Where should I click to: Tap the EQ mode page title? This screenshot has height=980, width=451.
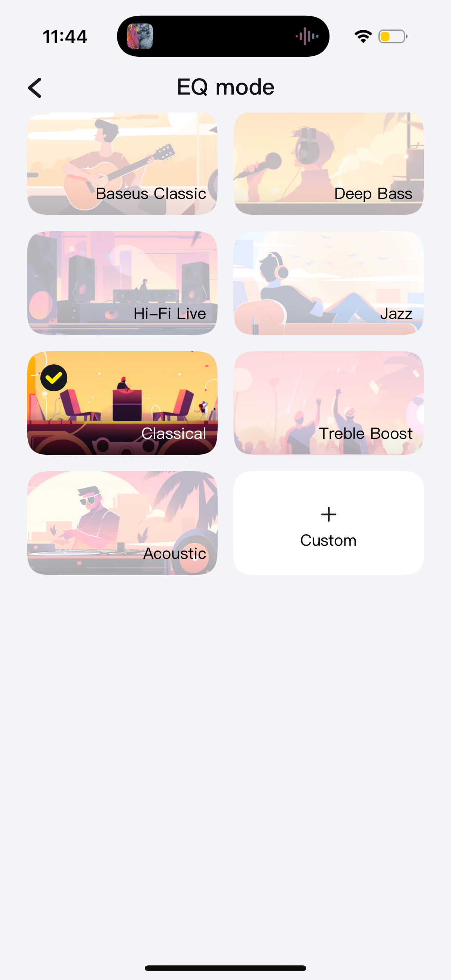225,87
